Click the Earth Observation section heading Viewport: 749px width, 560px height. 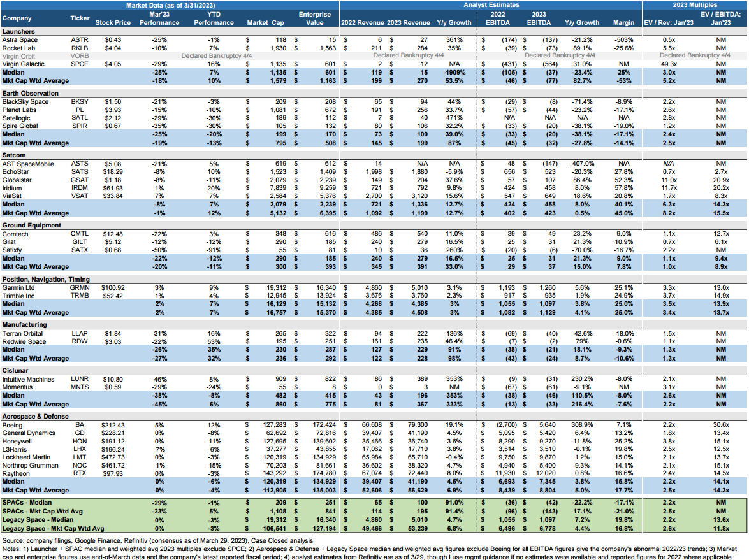[x=31, y=94]
